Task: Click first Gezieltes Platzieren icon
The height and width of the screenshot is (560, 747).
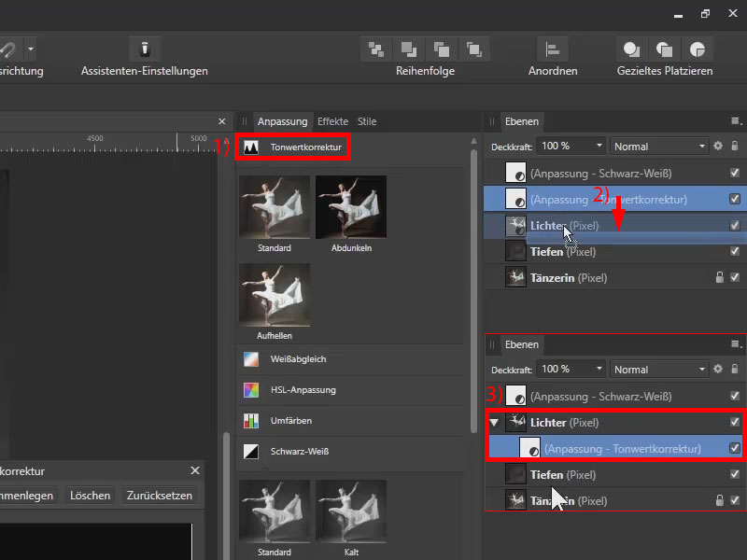Action: pos(632,49)
